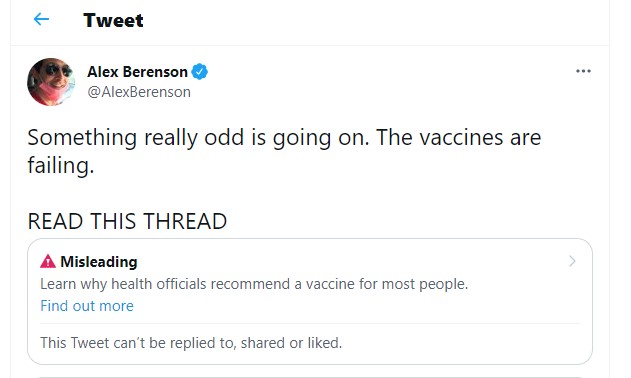Open the @AlexBerenson handle link
The height and width of the screenshot is (378, 631).
139,92
